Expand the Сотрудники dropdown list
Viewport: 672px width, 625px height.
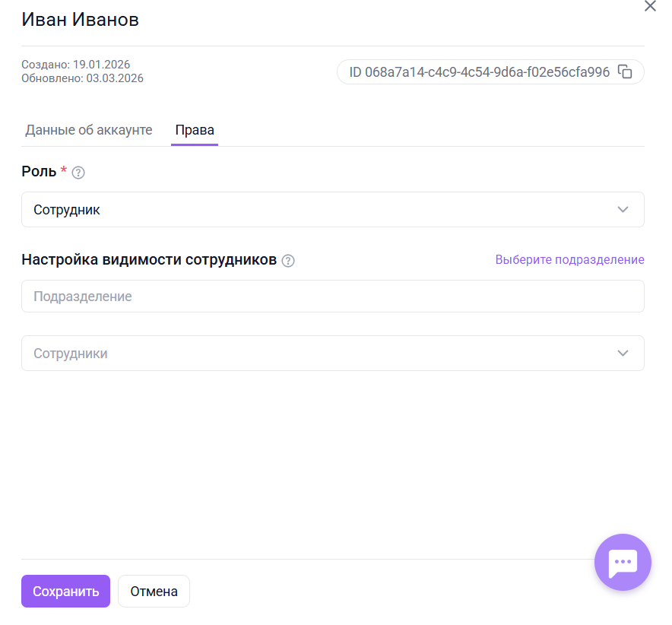point(319,354)
